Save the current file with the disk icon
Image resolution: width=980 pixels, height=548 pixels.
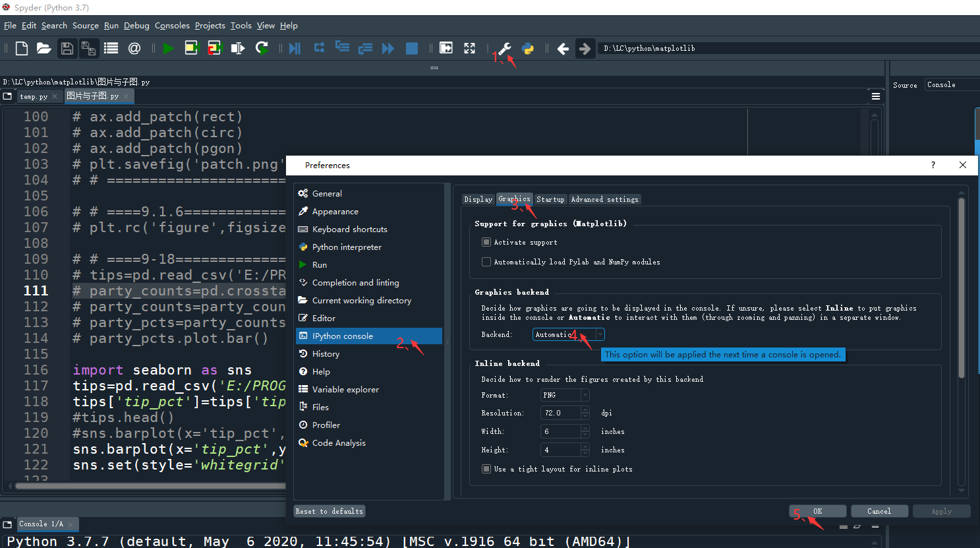67,48
